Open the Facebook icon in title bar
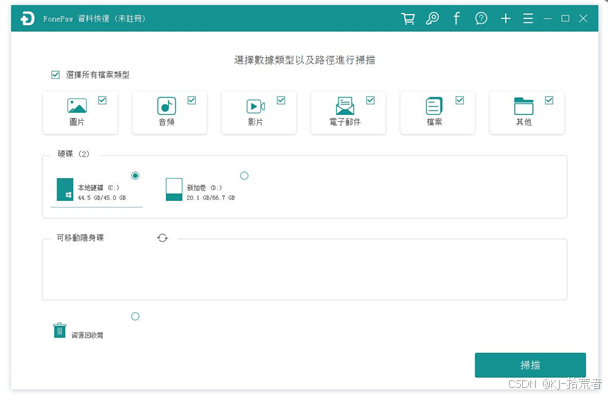608x395 pixels. click(x=456, y=18)
